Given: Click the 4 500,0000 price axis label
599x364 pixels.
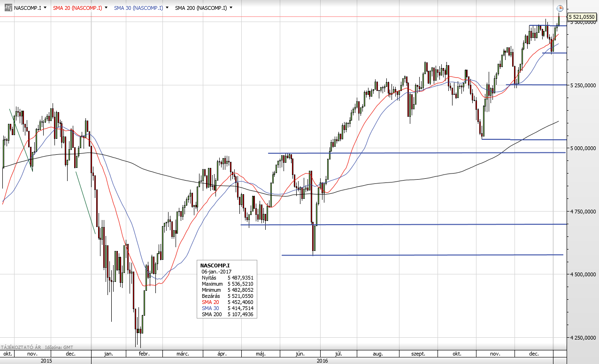Looking at the screenshot, I should point(582,274).
